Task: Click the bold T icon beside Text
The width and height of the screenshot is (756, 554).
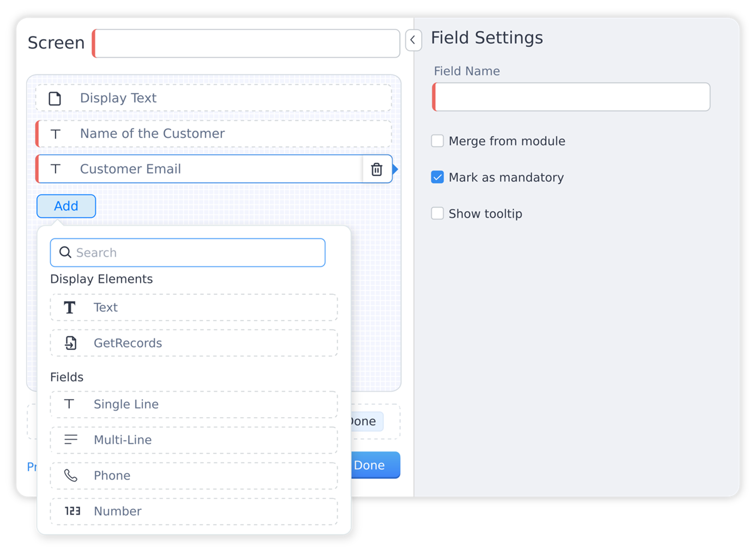Action: point(70,308)
